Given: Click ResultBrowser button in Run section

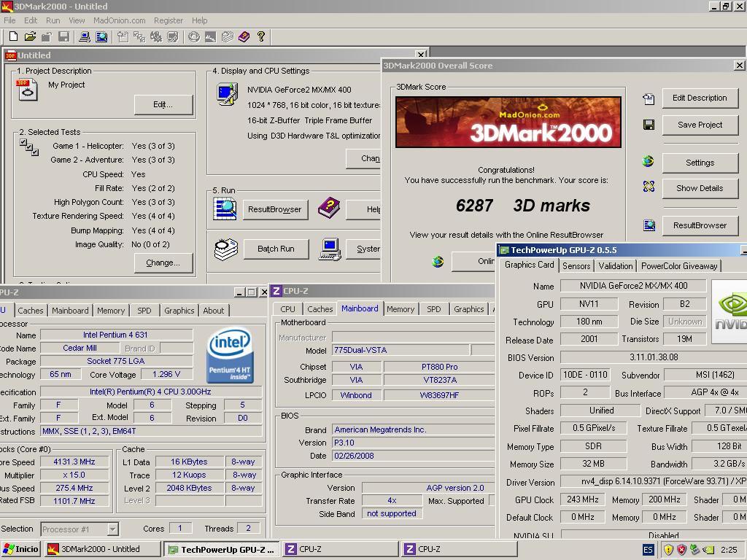Looking at the screenshot, I should point(275,209).
